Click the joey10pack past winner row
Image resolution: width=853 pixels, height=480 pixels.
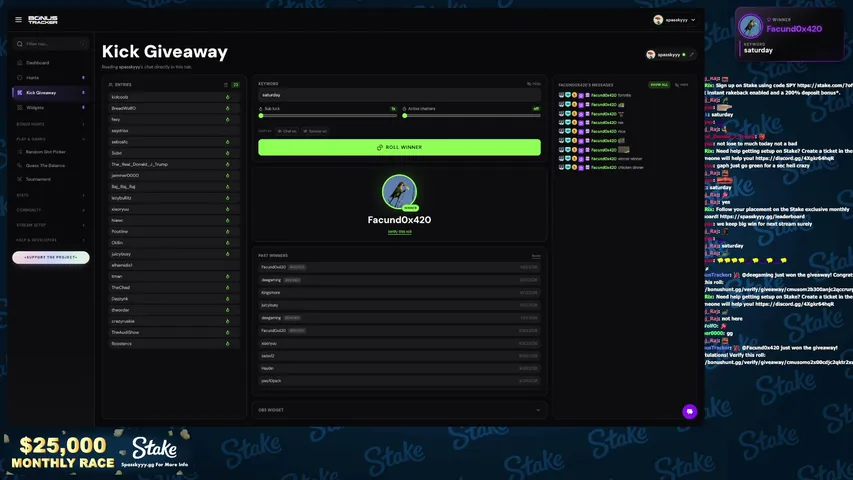pos(399,381)
